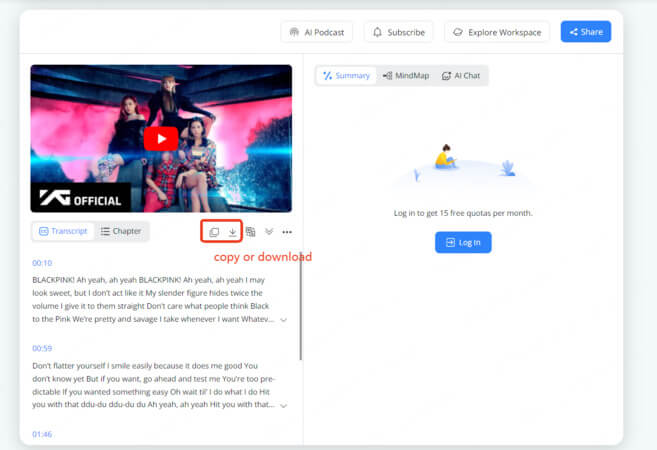Screen dimensions: 657x450
Task: Switch to the AI Chat tab
Action: pos(461,76)
